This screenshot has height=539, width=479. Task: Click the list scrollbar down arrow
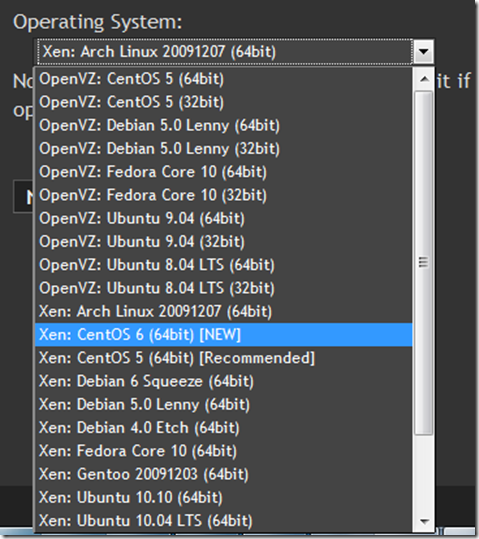pyautogui.click(x=424, y=521)
